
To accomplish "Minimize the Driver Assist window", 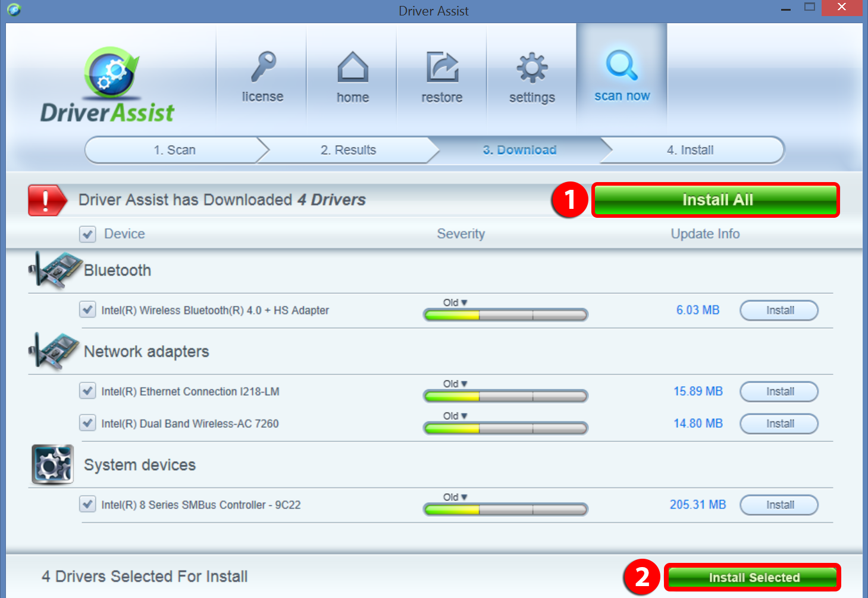I will 786,10.
